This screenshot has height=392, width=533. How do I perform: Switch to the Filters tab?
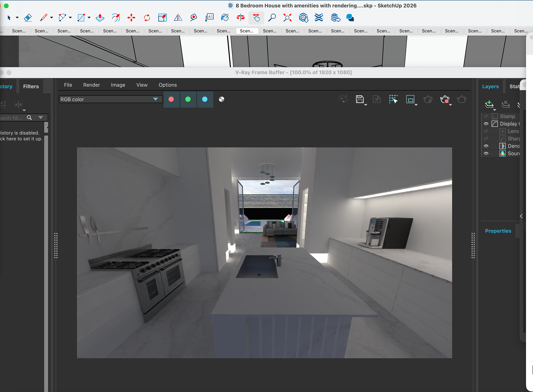[x=31, y=87]
